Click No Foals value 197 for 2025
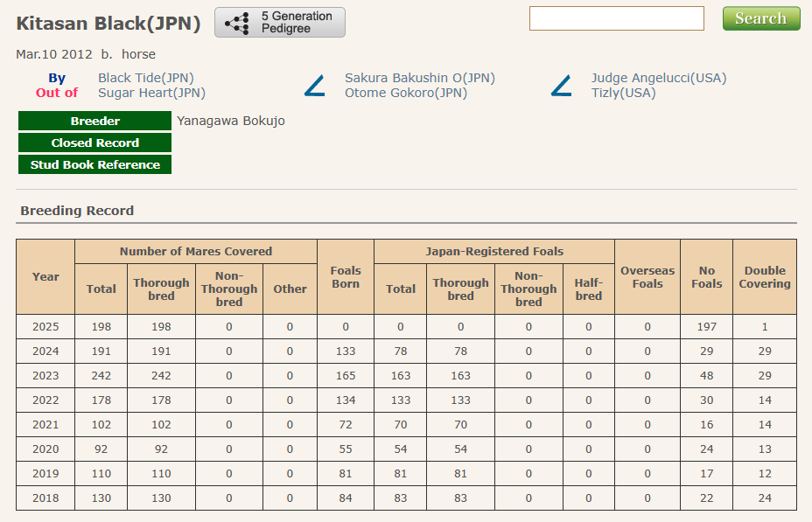 tap(706, 326)
